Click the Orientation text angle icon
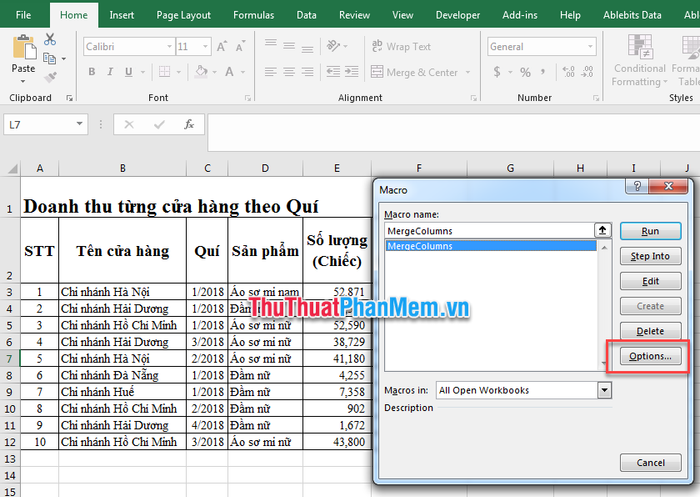Image resolution: width=700 pixels, height=497 pixels. (x=333, y=46)
